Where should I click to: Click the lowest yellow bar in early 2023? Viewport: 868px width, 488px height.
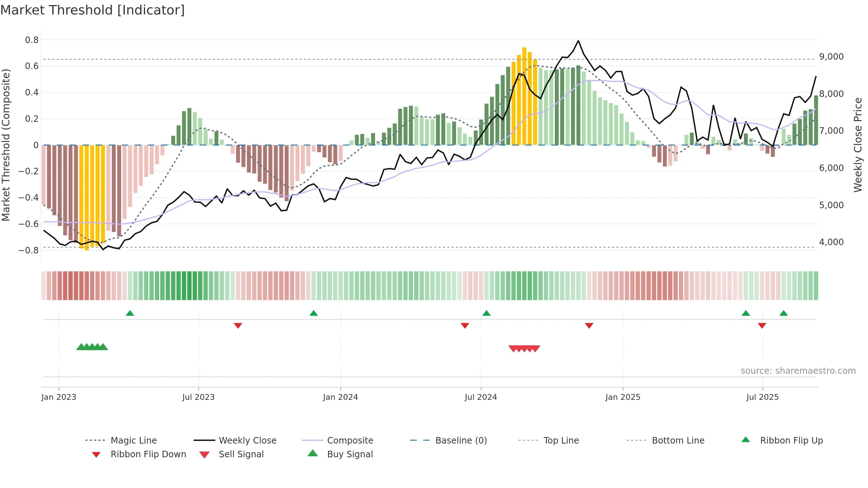87,198
